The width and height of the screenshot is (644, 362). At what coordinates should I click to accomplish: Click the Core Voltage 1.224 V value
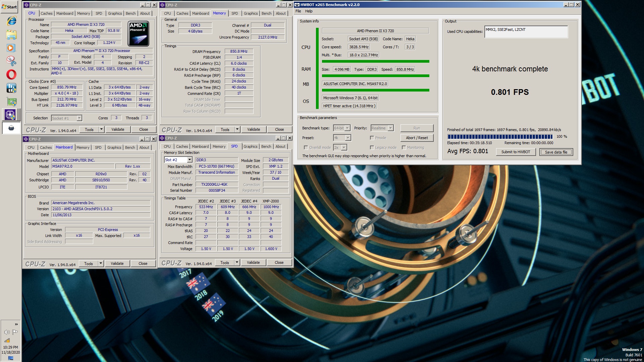[109, 43]
